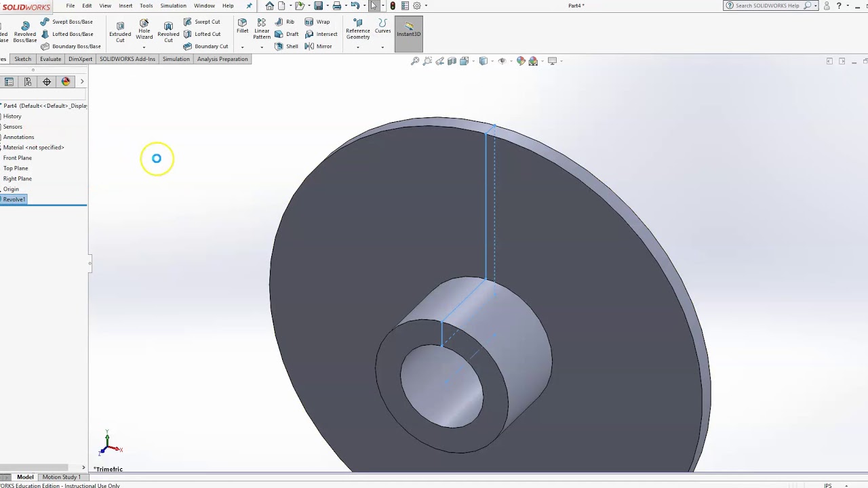Expand the Hole Wizard dropdown arrow
This screenshot has height=488, width=868.
144,47
